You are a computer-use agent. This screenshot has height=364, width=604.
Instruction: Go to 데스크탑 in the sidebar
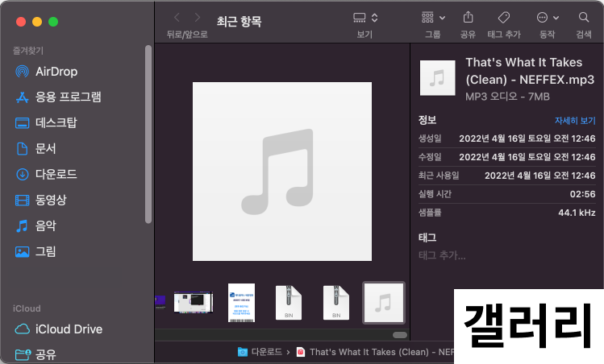(56, 122)
